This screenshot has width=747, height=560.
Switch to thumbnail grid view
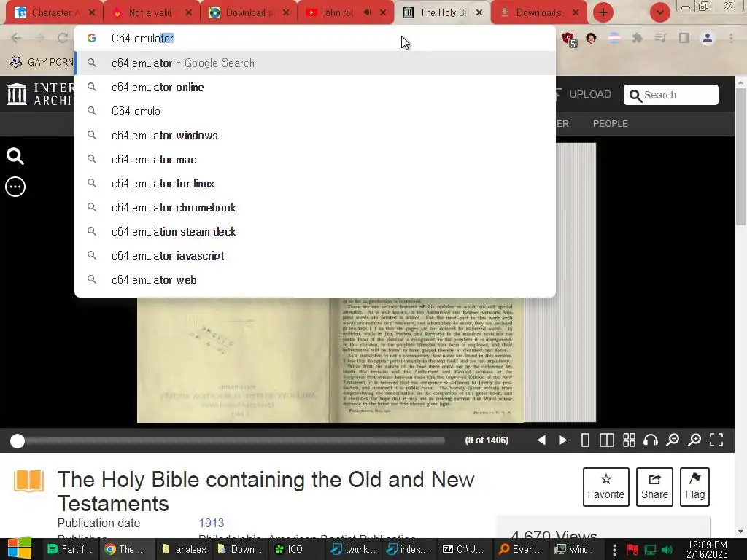[629, 440]
